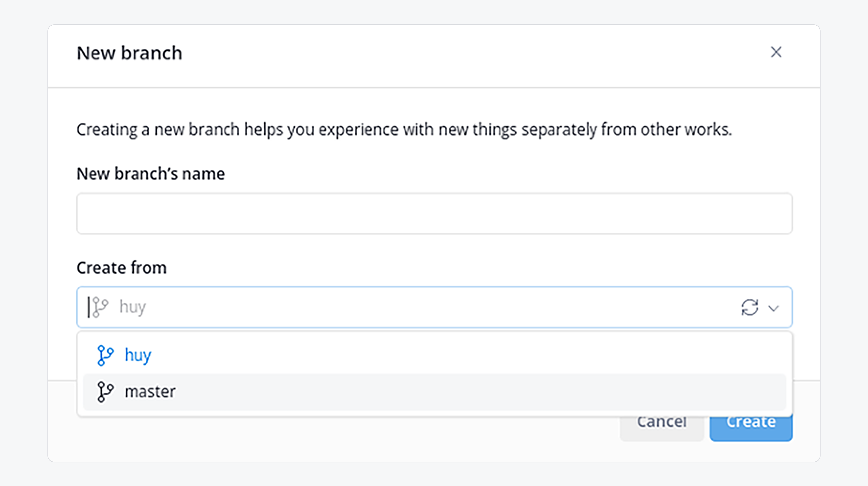The image size is (868, 486).
Task: Collapse the Create from dropdown chevron
Action: coord(773,308)
